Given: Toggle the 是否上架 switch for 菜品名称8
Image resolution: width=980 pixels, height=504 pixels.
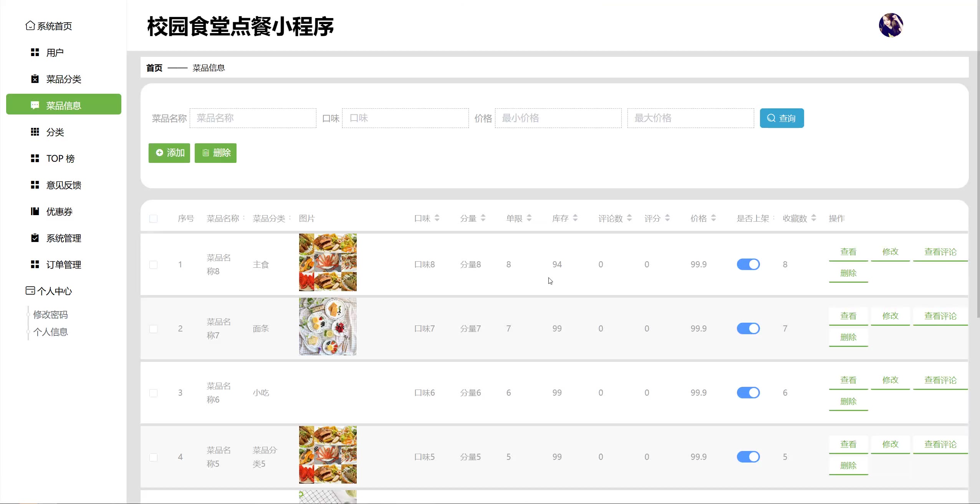Looking at the screenshot, I should (x=748, y=264).
